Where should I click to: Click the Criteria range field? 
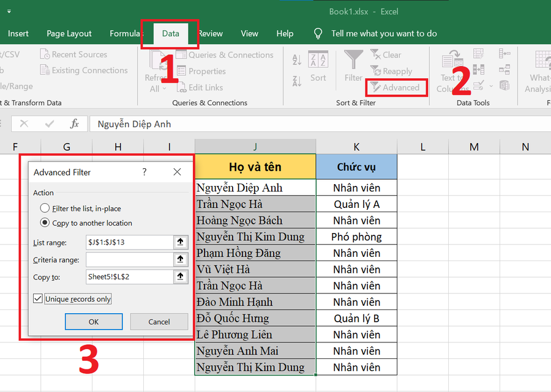tap(129, 259)
